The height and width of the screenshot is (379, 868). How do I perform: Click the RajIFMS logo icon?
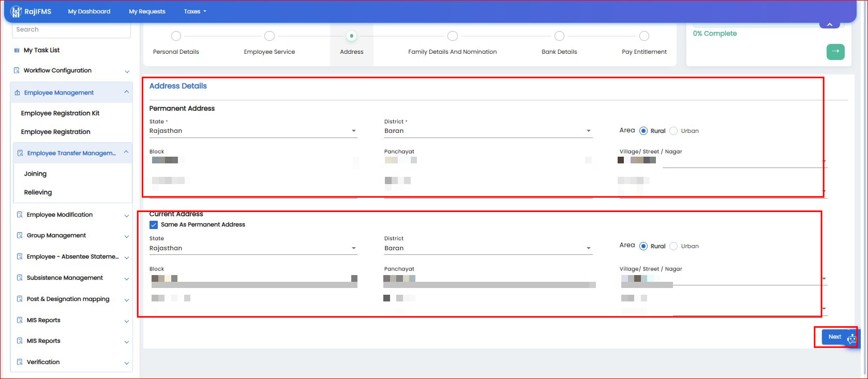(16, 11)
